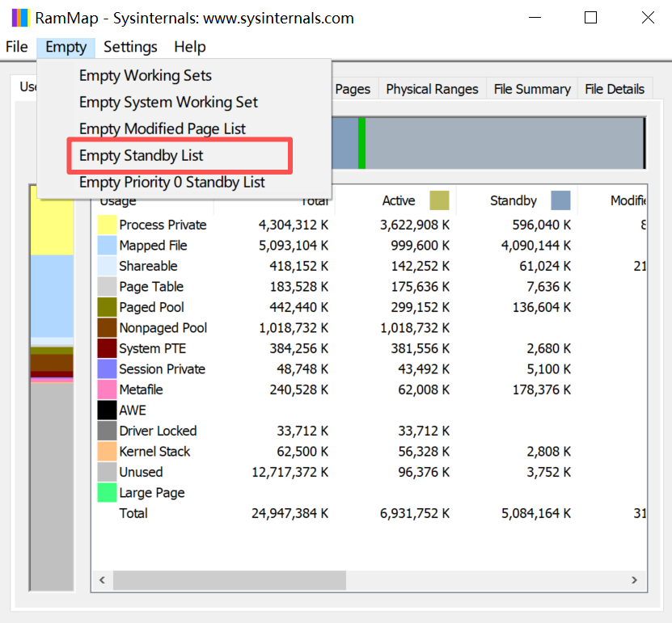This screenshot has height=623, width=672.
Task: Click the dark red System PTE swatch
Action: coord(107,348)
